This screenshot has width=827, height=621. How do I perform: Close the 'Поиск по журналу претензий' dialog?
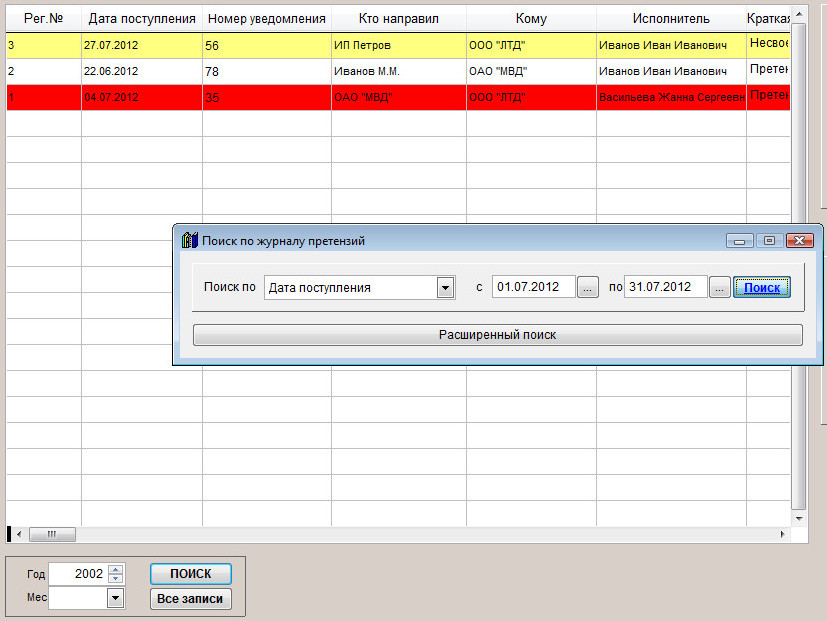(800, 241)
